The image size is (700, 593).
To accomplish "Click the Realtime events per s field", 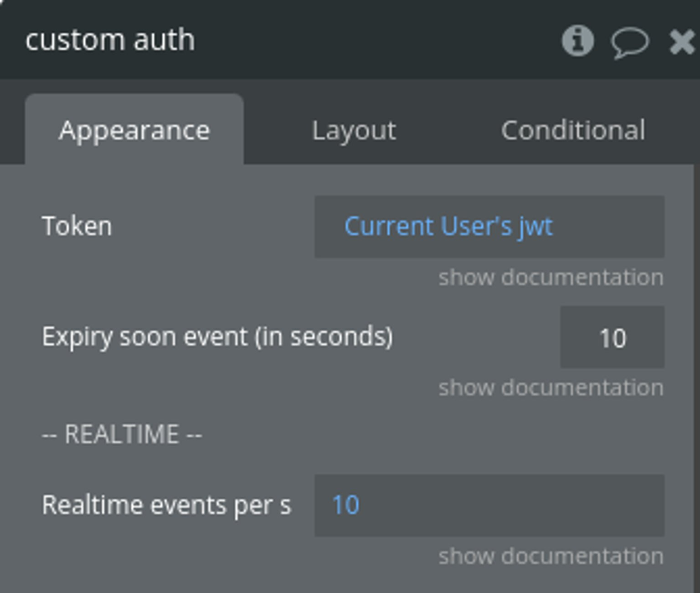I will point(489,505).
